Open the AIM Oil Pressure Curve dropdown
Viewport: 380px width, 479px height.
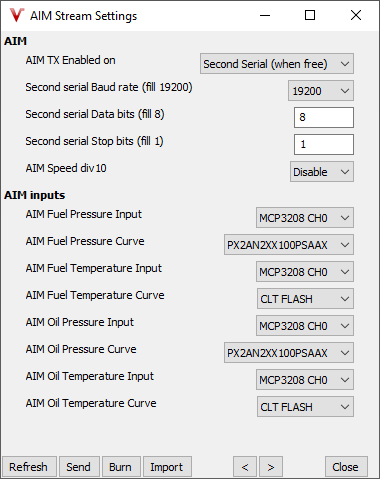tap(289, 353)
